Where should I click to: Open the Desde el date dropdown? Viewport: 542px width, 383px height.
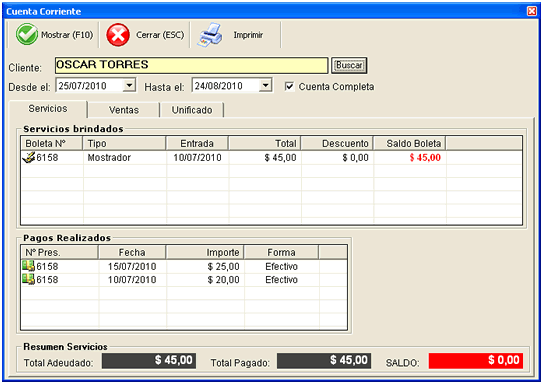tap(129, 85)
